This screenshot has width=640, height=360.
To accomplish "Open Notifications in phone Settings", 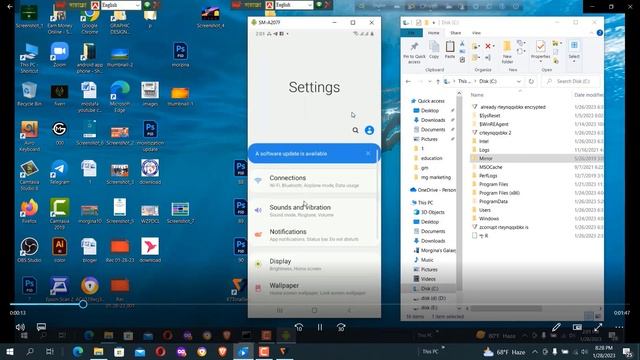I will coord(314,235).
